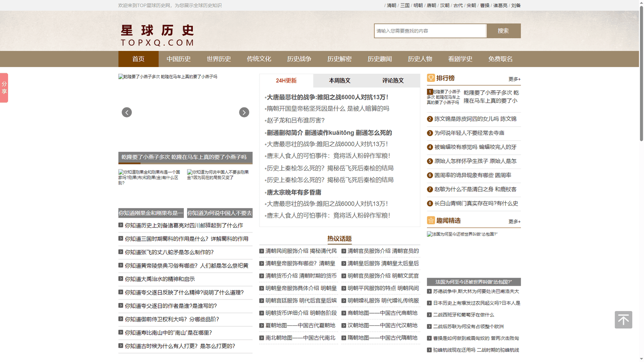Open topic 隋朝地图——中国古代隋朝地
The image size is (644, 362).
click(x=382, y=338)
